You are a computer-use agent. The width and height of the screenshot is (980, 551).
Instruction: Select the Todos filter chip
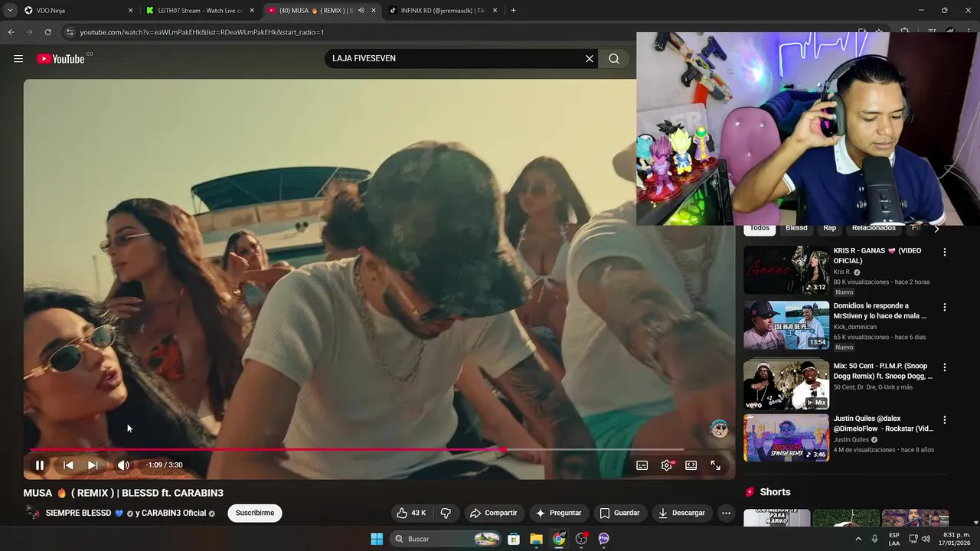tap(759, 228)
